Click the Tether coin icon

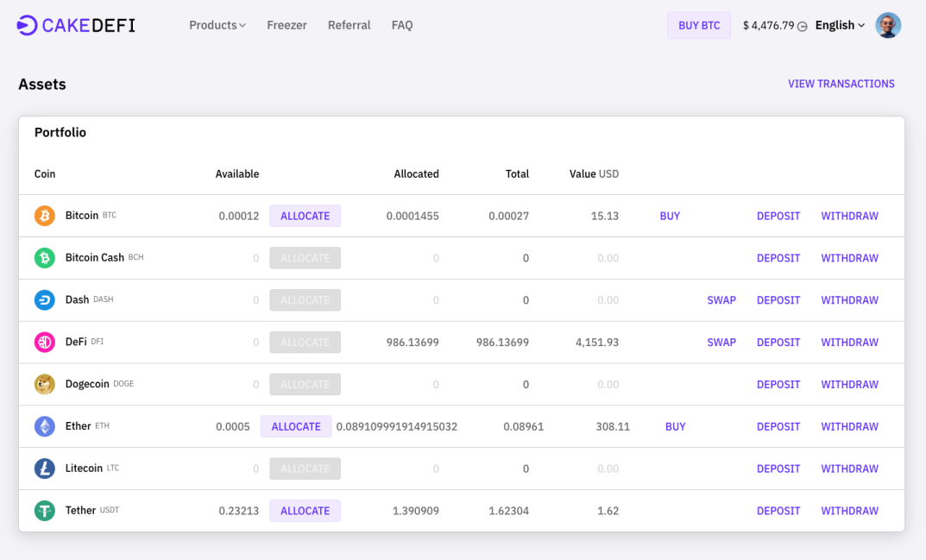[x=44, y=510]
